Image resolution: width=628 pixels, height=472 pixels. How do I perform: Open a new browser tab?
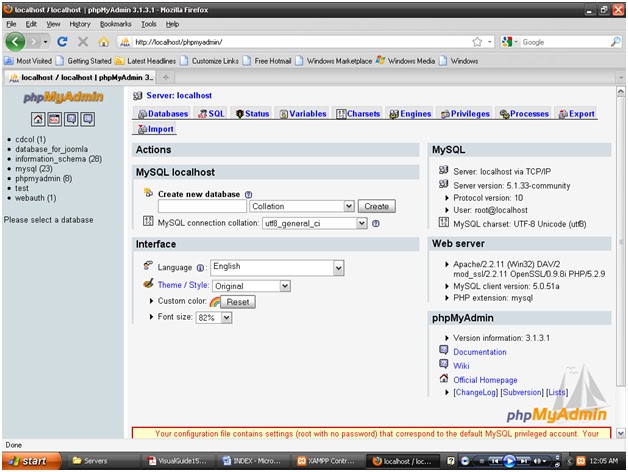pos(165,77)
